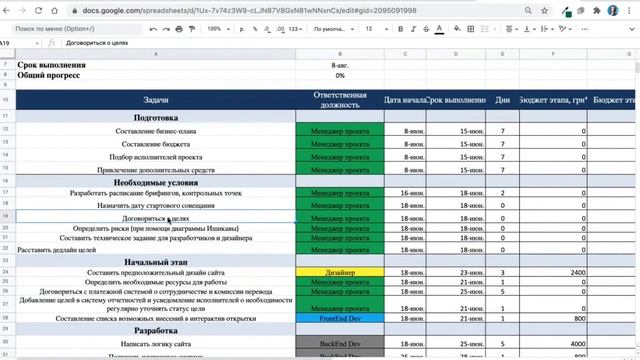This screenshot has height=360, width=640.
Task: Open the Chrome profile avatar
Action: 613,11
